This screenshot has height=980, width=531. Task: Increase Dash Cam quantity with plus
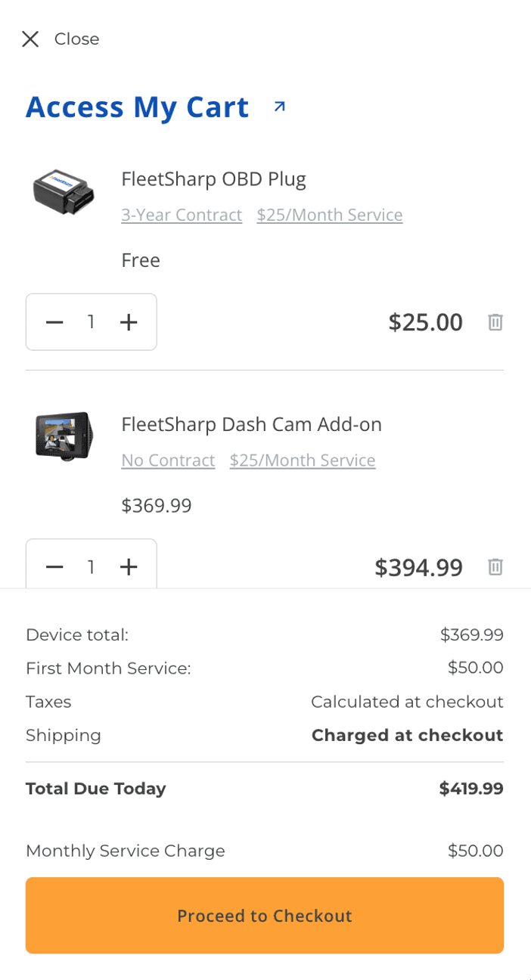(129, 567)
